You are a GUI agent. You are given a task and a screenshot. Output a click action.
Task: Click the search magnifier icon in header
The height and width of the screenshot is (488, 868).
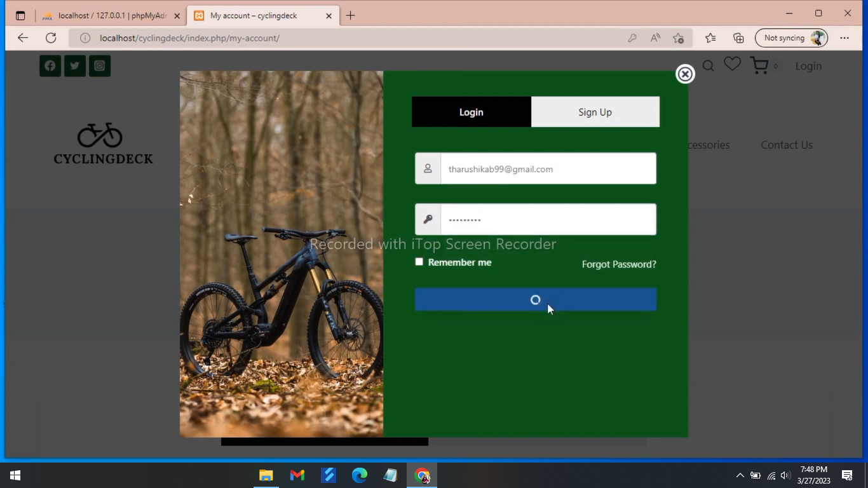pyautogui.click(x=709, y=65)
